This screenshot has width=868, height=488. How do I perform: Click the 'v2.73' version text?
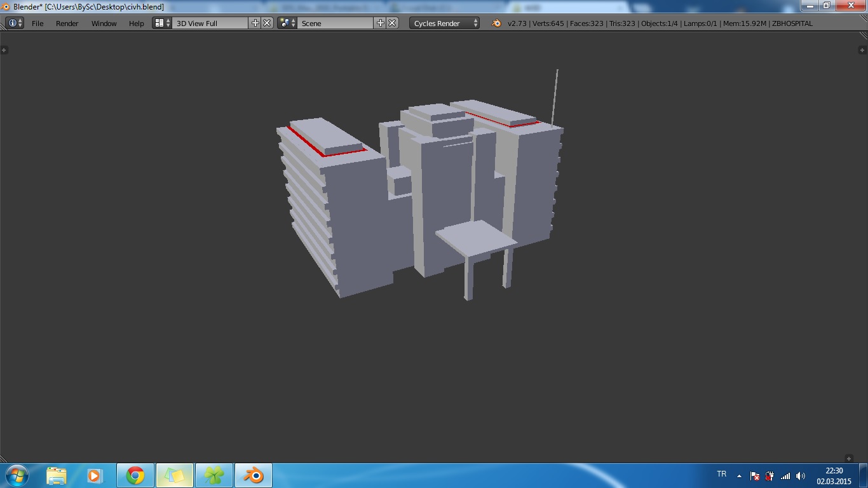point(517,24)
